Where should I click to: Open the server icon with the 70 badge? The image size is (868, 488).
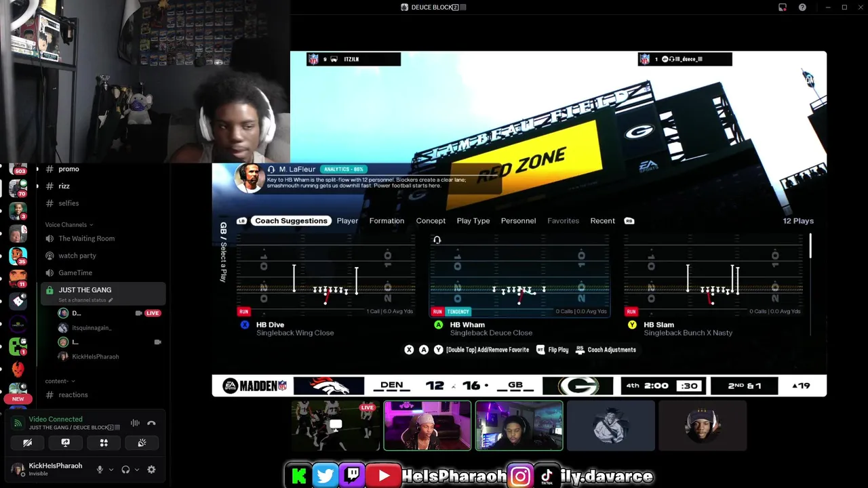tap(18, 187)
